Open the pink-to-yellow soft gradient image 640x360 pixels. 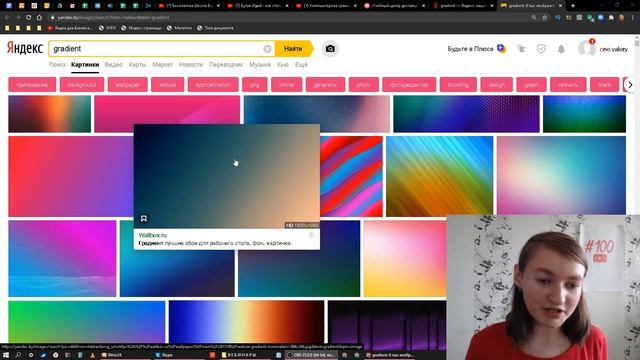pos(405,258)
